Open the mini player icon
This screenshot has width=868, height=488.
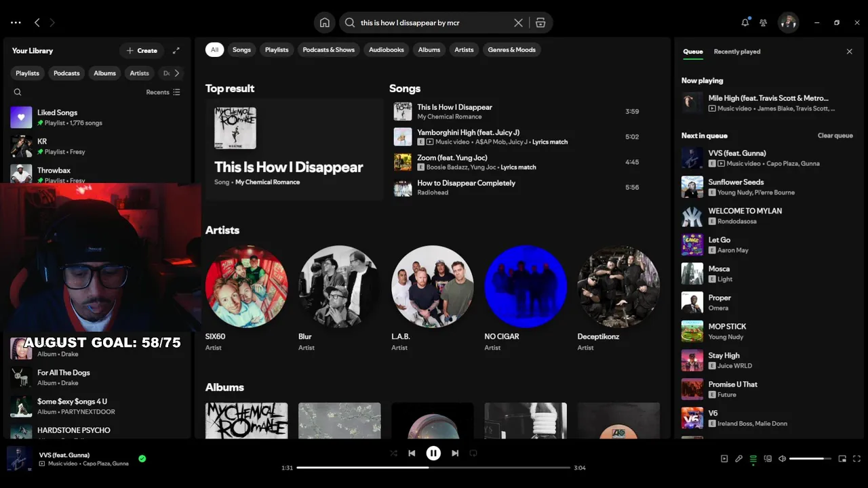coord(842,459)
